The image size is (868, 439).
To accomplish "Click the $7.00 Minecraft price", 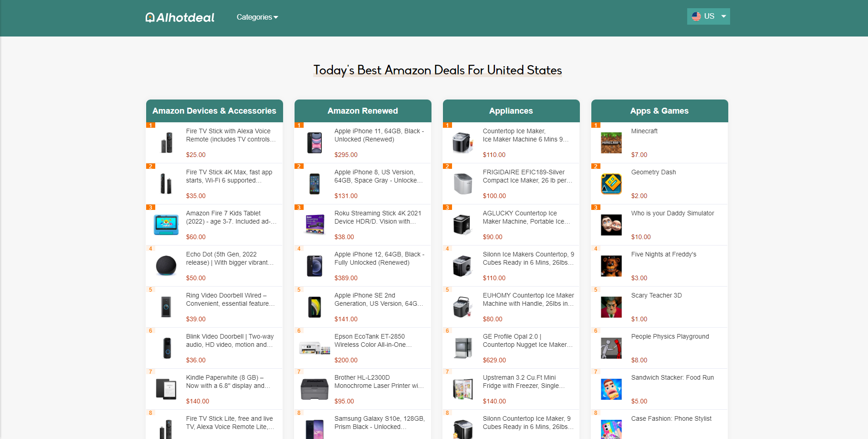I will tap(639, 155).
